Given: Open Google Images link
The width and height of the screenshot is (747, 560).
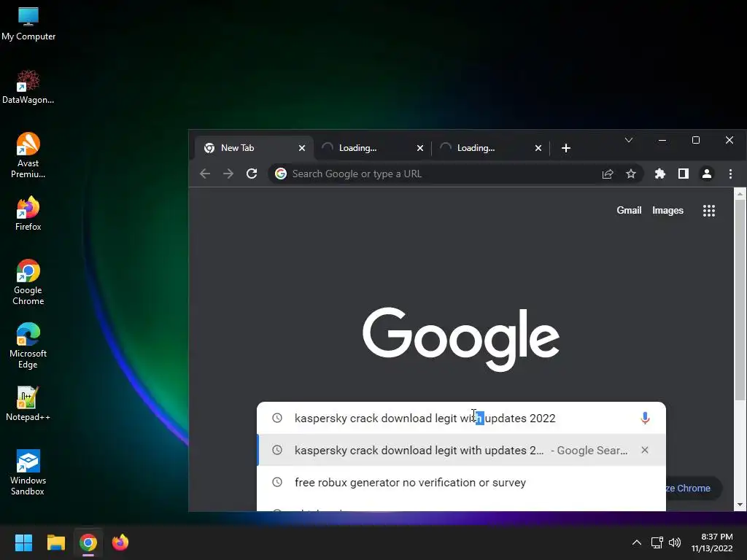Looking at the screenshot, I should point(667,211).
